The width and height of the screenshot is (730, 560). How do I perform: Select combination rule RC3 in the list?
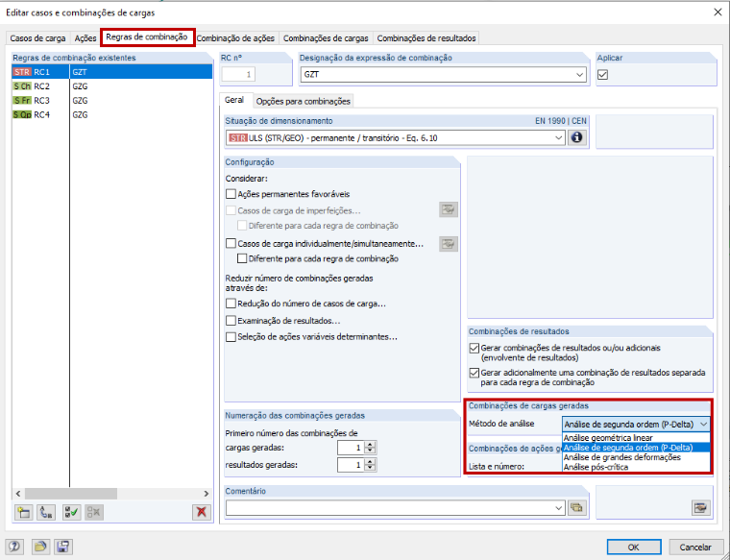pos(111,101)
